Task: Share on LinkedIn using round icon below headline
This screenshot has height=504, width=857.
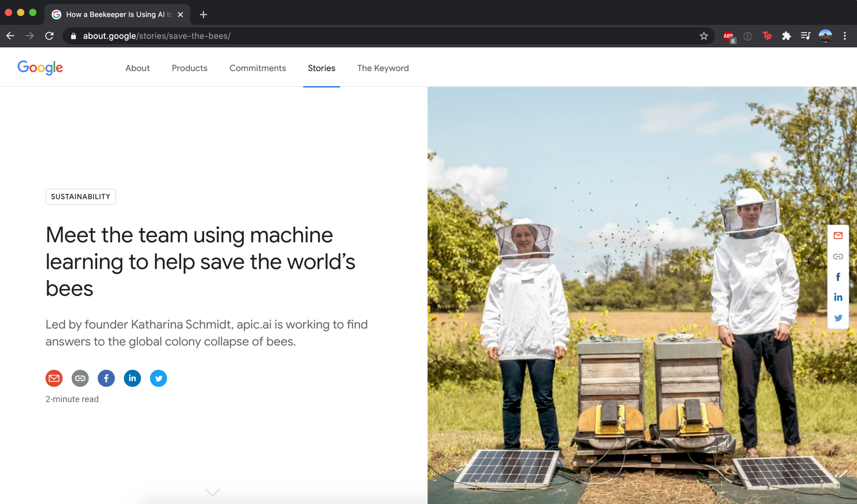Action: [x=132, y=378]
